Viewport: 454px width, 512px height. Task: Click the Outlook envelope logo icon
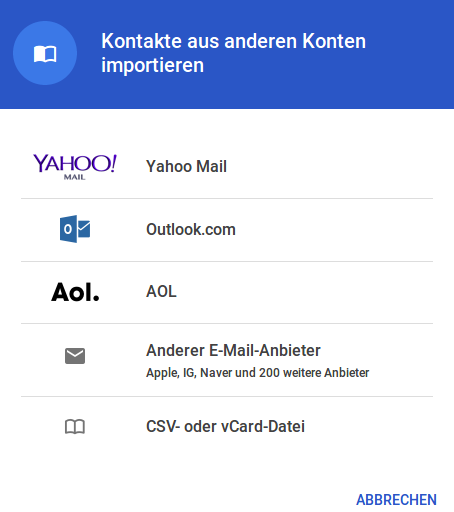[75, 229]
